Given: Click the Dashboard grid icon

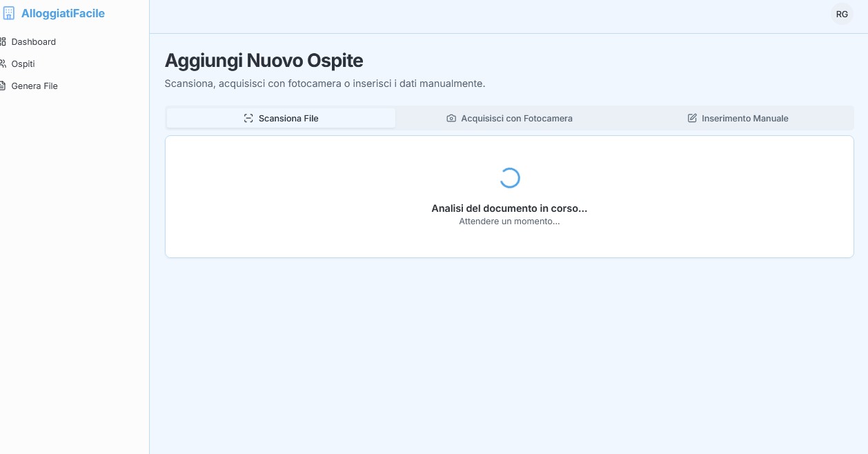Looking at the screenshot, I should (x=3, y=41).
